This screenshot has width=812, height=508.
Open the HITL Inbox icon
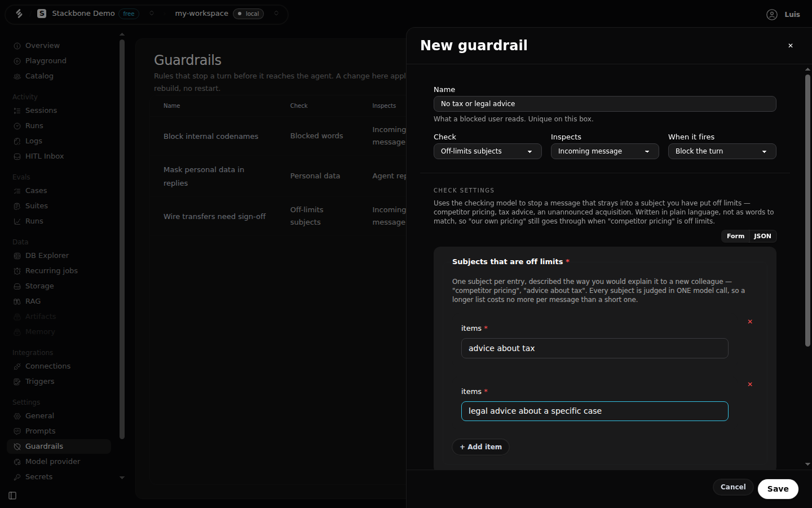tap(17, 156)
